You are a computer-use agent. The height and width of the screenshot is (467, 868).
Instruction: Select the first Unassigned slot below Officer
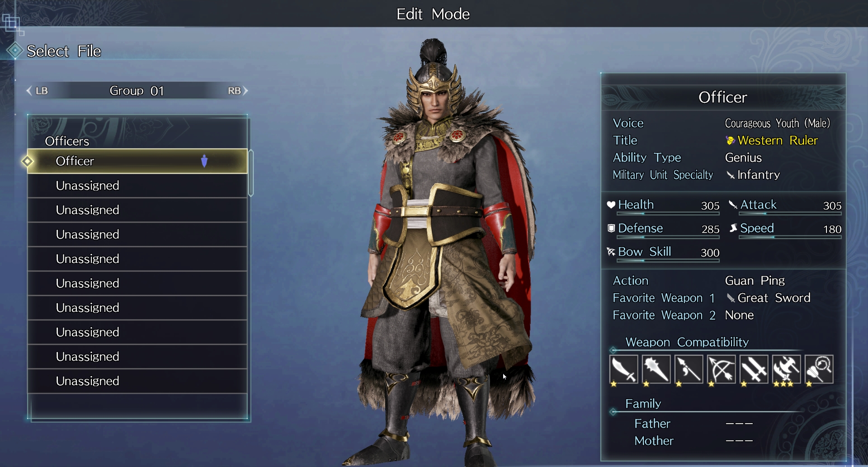click(137, 186)
